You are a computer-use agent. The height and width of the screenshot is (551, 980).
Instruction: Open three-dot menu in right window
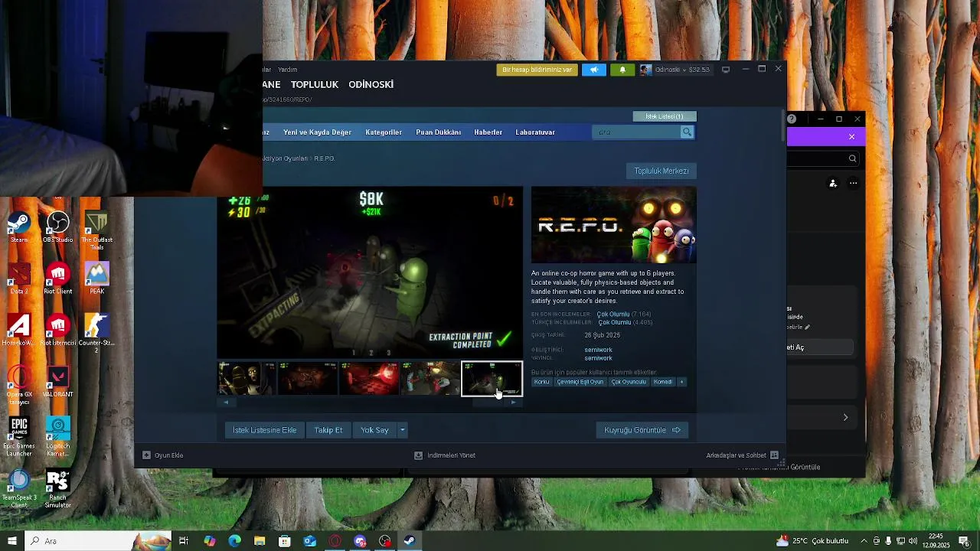click(853, 184)
